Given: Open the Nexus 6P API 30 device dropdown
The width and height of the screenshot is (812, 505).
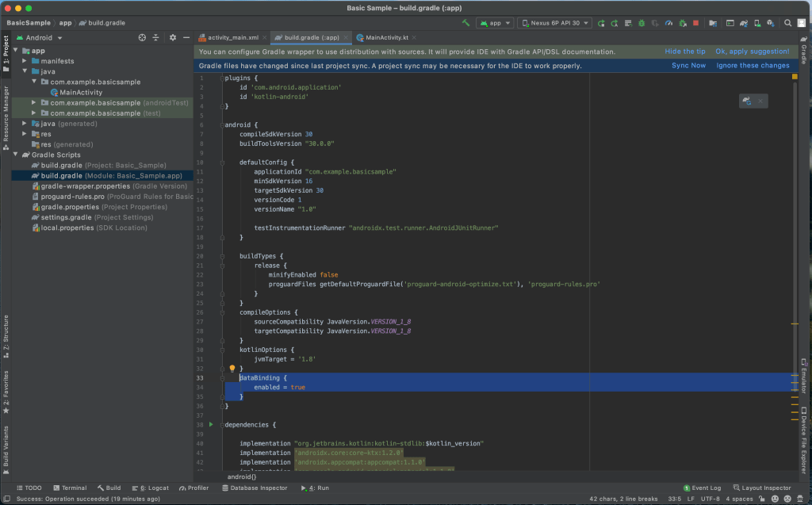Looking at the screenshot, I should point(554,23).
